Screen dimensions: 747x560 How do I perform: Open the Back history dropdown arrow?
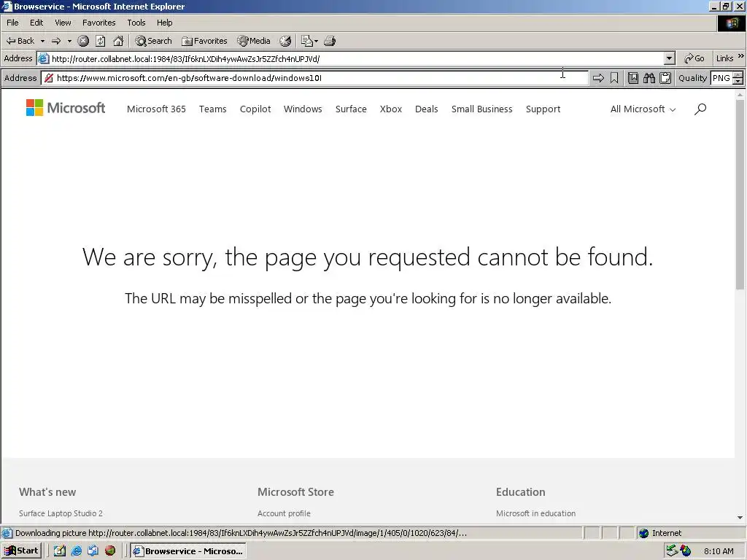pyautogui.click(x=42, y=41)
